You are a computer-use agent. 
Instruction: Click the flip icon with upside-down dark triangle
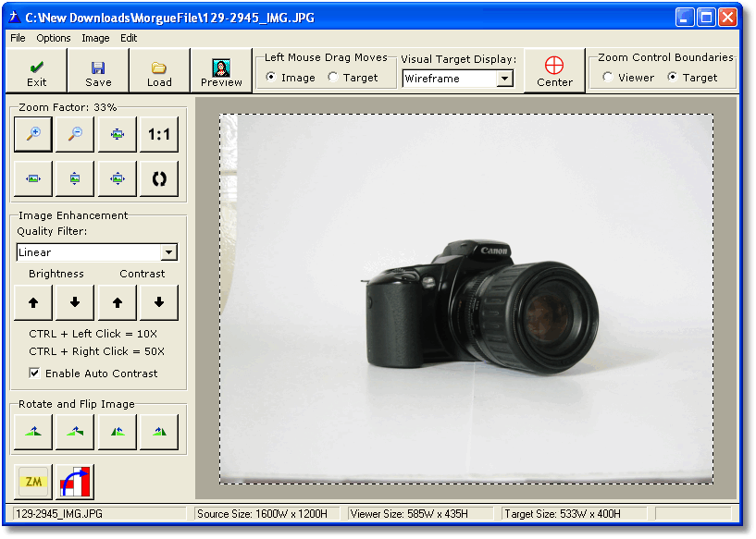75,432
